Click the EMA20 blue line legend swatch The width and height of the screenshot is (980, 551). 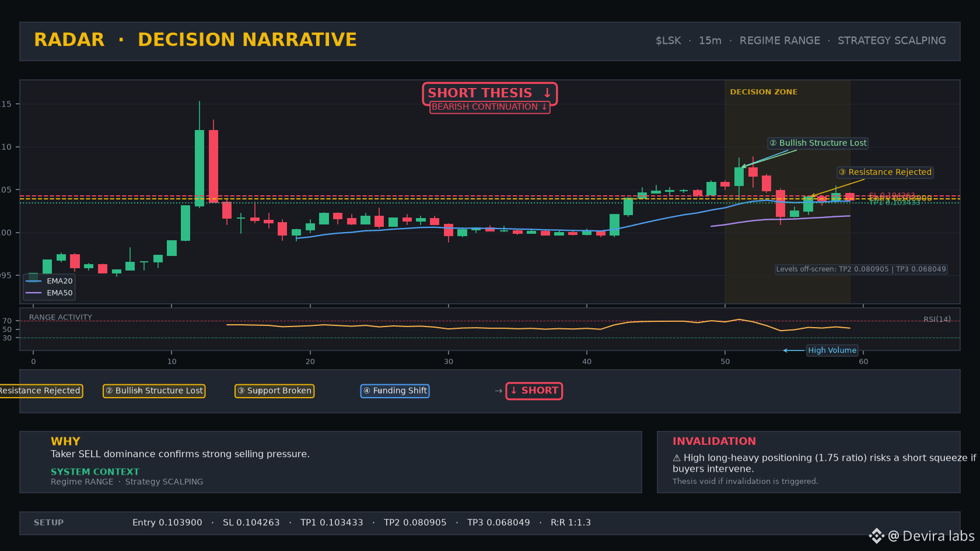[34, 281]
